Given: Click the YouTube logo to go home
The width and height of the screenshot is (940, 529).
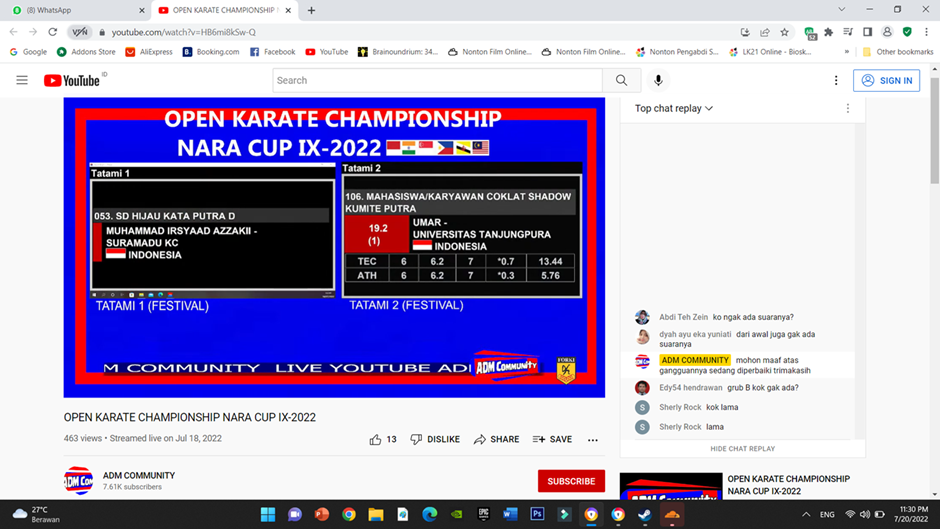Looking at the screenshot, I should pos(72,81).
